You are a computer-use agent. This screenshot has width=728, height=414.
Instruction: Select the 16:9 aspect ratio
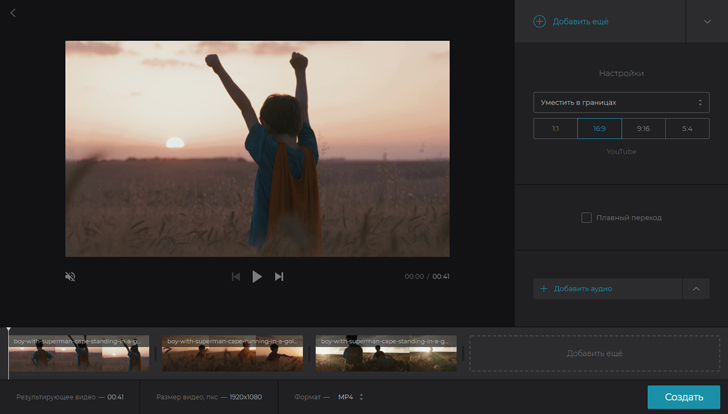(x=599, y=128)
